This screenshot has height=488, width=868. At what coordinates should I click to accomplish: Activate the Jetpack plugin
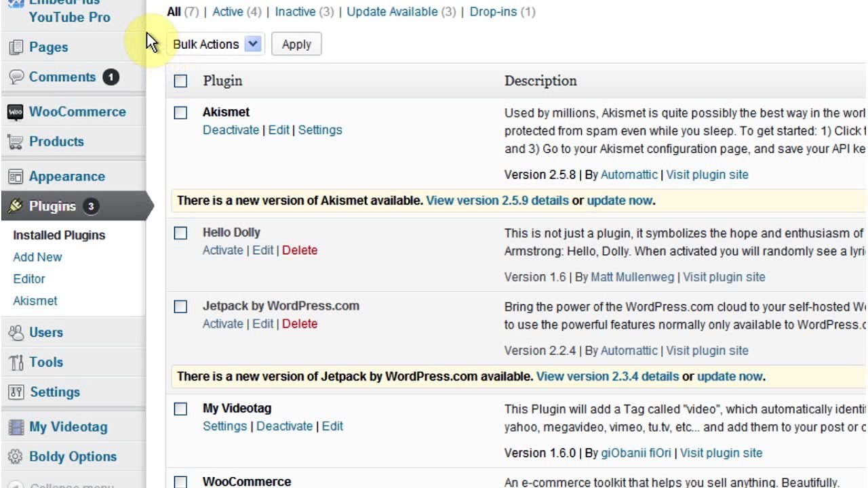coord(222,324)
